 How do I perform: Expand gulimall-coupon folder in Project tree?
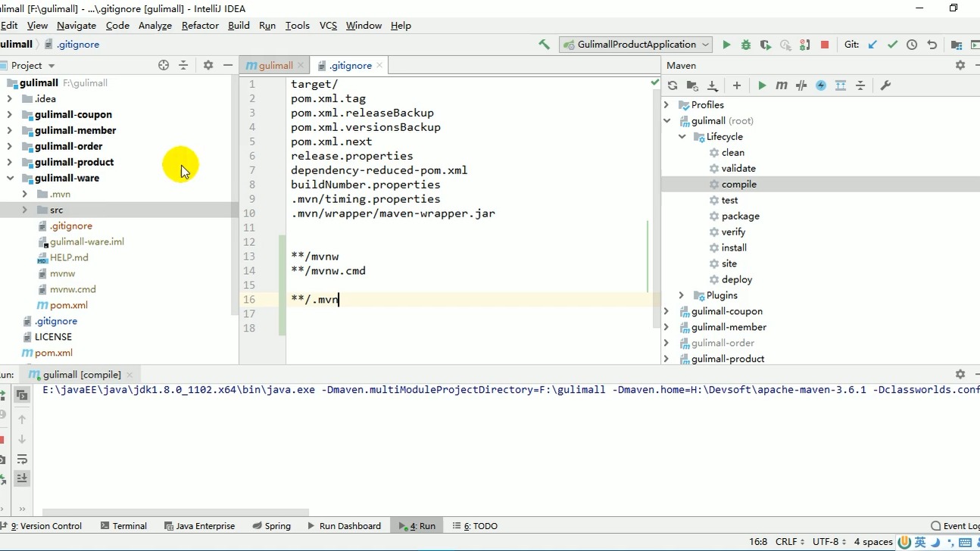pos(9,114)
